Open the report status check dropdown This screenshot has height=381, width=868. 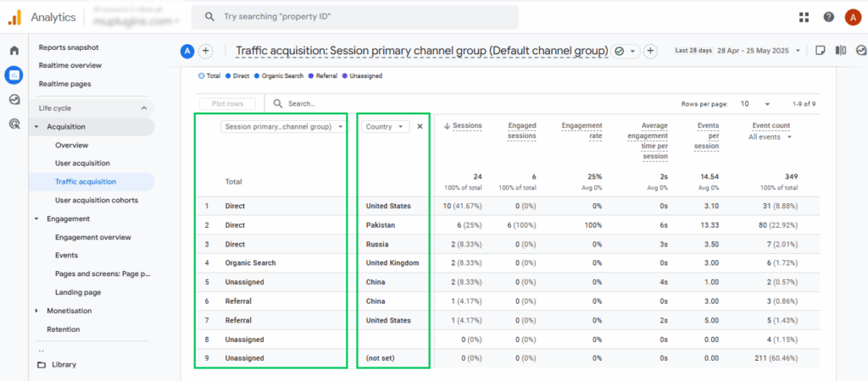point(625,51)
